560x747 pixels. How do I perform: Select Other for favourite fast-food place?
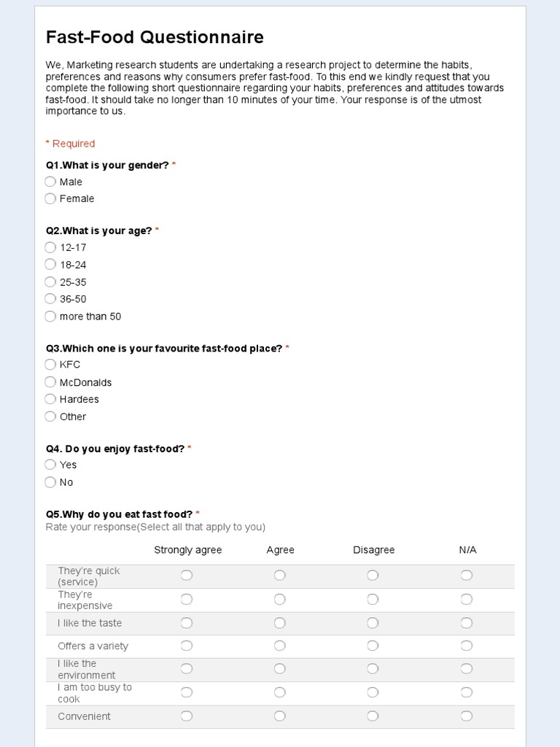(50, 417)
